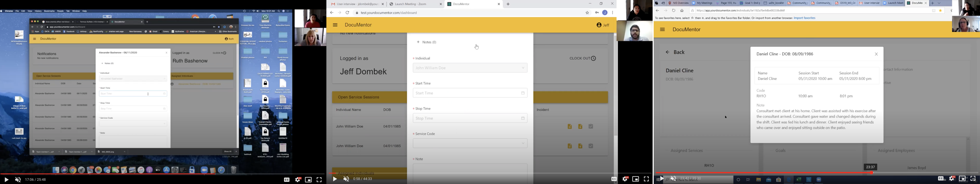The image size is (980, 184).
Task: Enable miniplayer on the middle video
Action: [636, 179]
